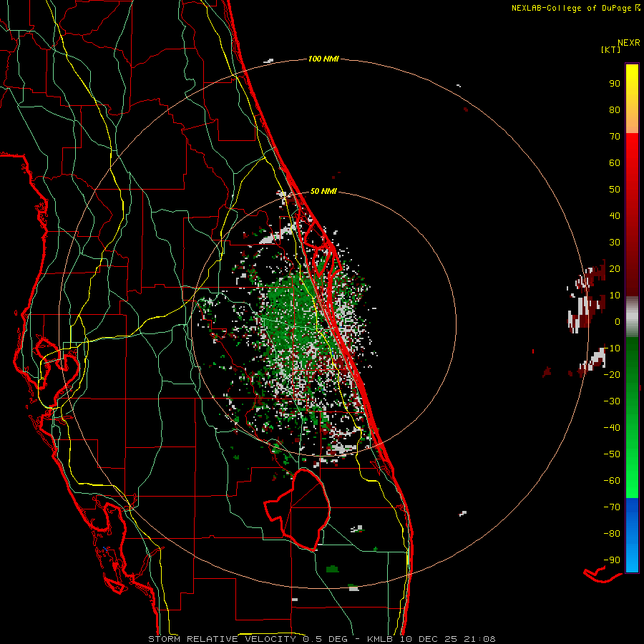Click the -80 value on velocity scale

click(612, 534)
